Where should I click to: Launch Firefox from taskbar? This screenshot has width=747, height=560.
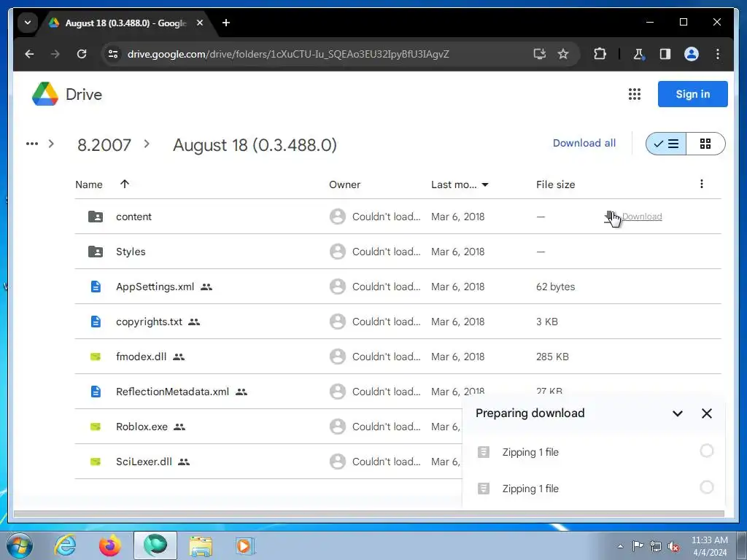(110, 545)
